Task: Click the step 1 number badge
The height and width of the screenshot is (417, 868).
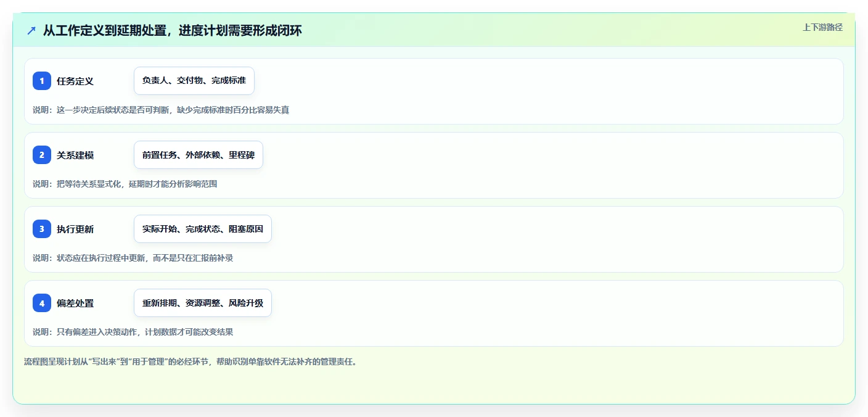Action: coord(42,81)
